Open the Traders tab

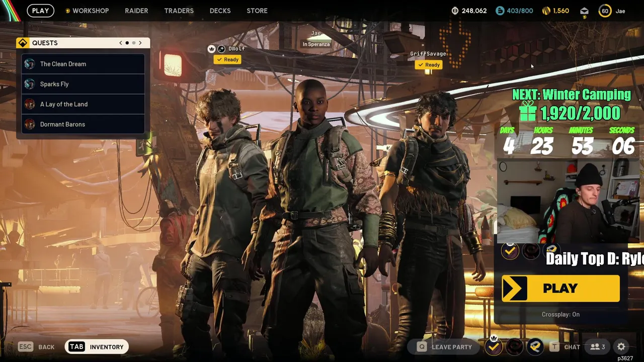tap(179, 11)
